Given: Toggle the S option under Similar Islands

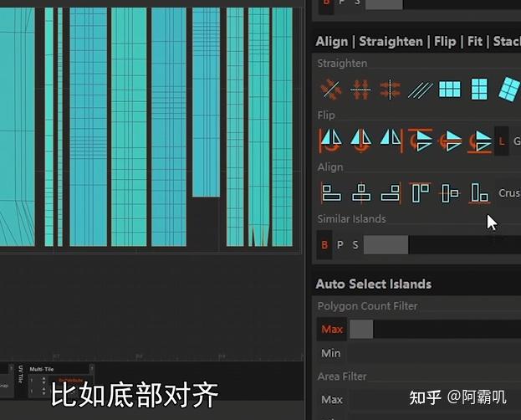Looking at the screenshot, I should [x=355, y=245].
